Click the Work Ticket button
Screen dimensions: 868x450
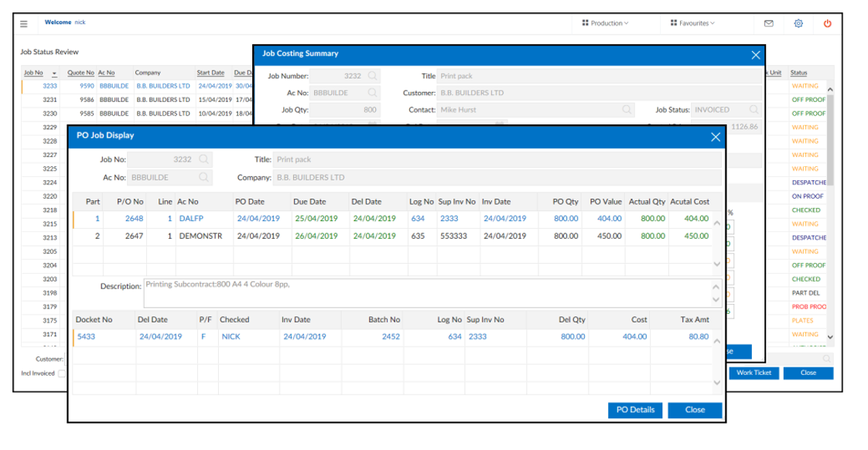(754, 372)
